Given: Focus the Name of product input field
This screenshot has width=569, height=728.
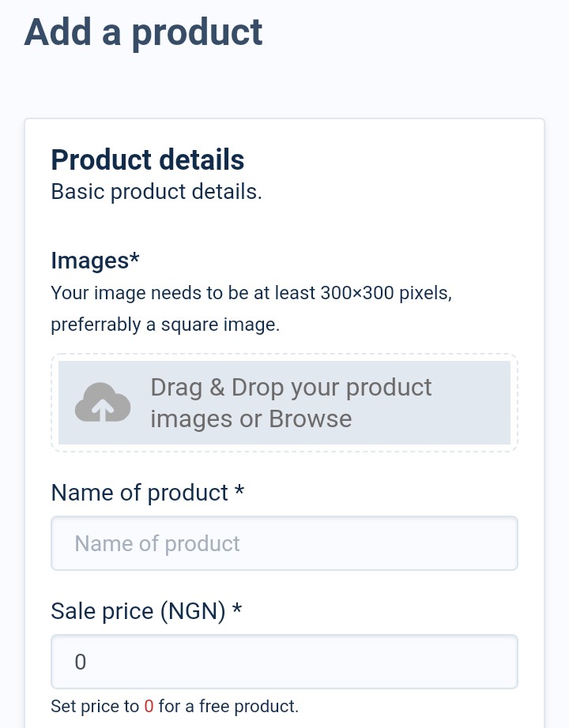Looking at the screenshot, I should tap(284, 543).
